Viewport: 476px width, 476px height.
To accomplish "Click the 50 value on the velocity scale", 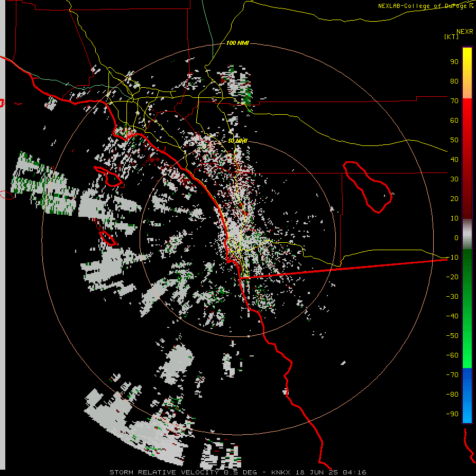I will point(454,140).
